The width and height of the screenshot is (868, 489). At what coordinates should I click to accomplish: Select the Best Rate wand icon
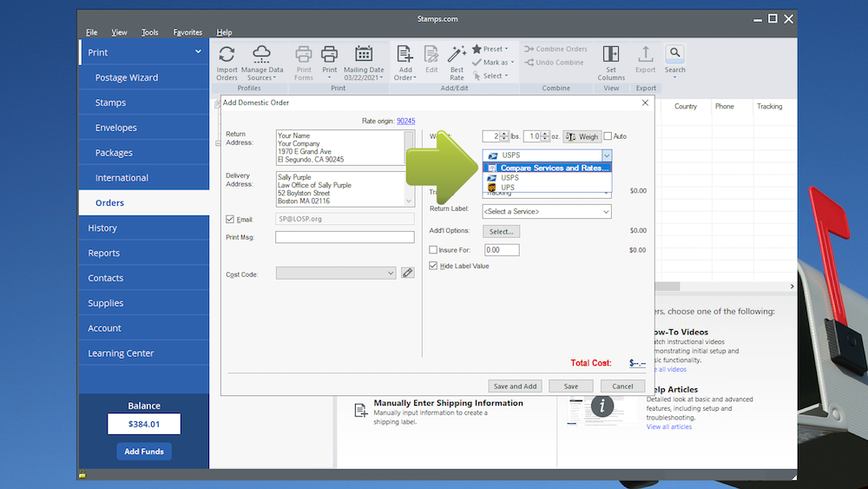(x=457, y=55)
